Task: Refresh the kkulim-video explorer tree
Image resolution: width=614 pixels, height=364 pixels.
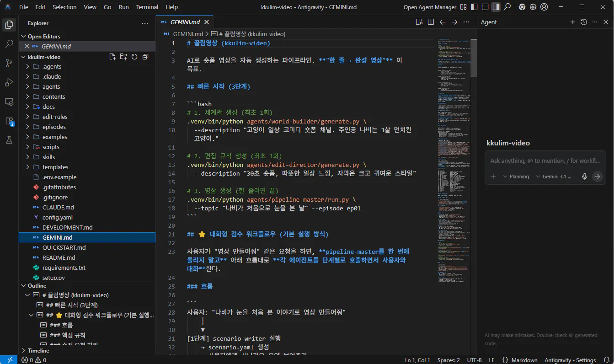Action: click(x=134, y=57)
